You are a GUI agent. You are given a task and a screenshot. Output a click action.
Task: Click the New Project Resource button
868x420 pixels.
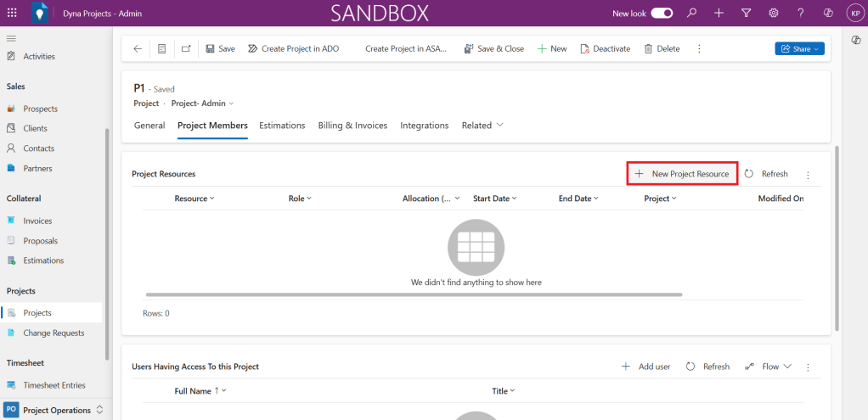tap(682, 174)
